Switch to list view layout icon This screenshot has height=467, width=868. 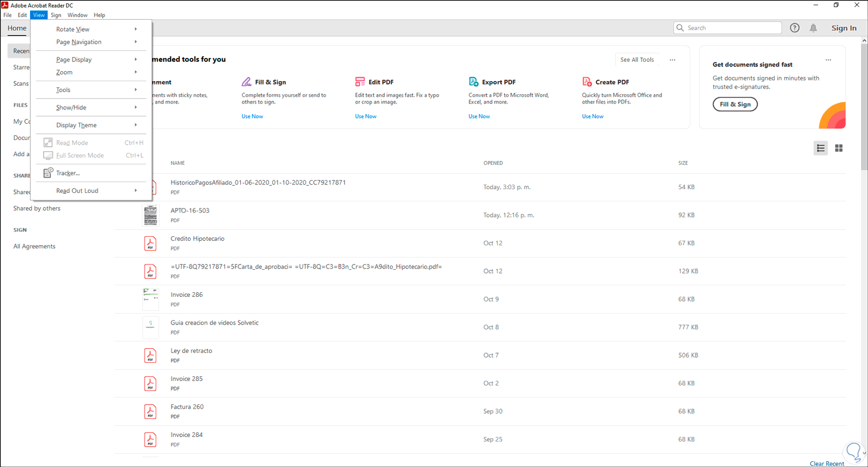pos(821,148)
